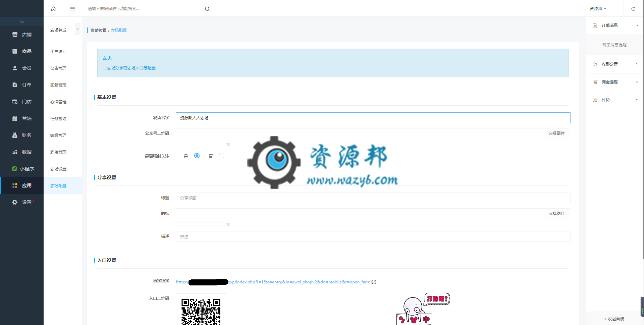The height and width of the screenshot is (325, 644).
Task: Open the 商品 goods section
Action: pos(22,51)
